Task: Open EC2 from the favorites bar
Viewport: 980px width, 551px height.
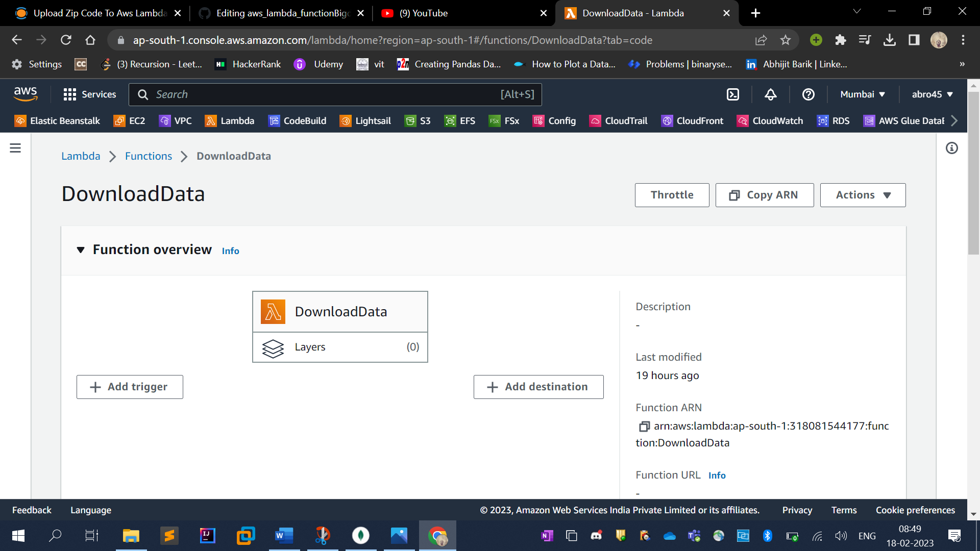Action: (129, 121)
